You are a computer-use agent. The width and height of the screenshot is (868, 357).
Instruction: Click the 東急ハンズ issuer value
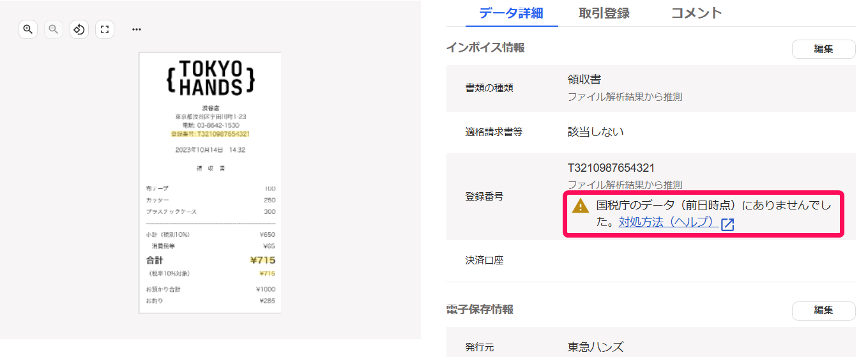coord(595,347)
